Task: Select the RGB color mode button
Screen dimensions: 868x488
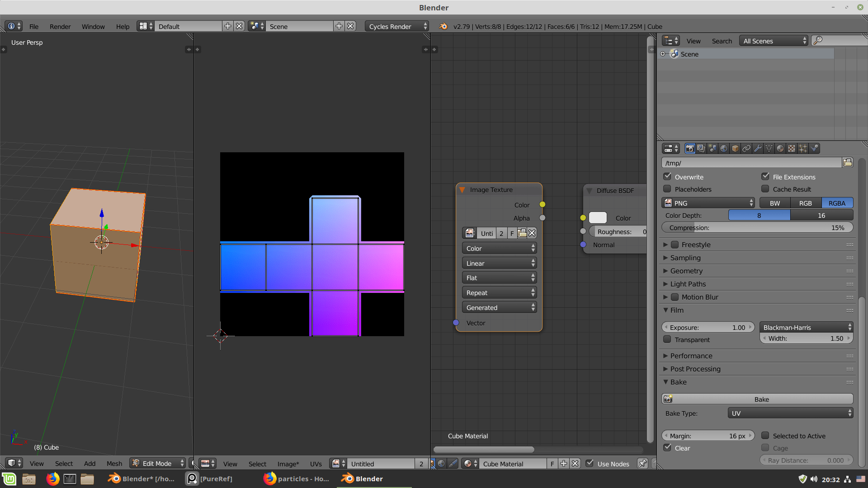Action: (x=805, y=203)
